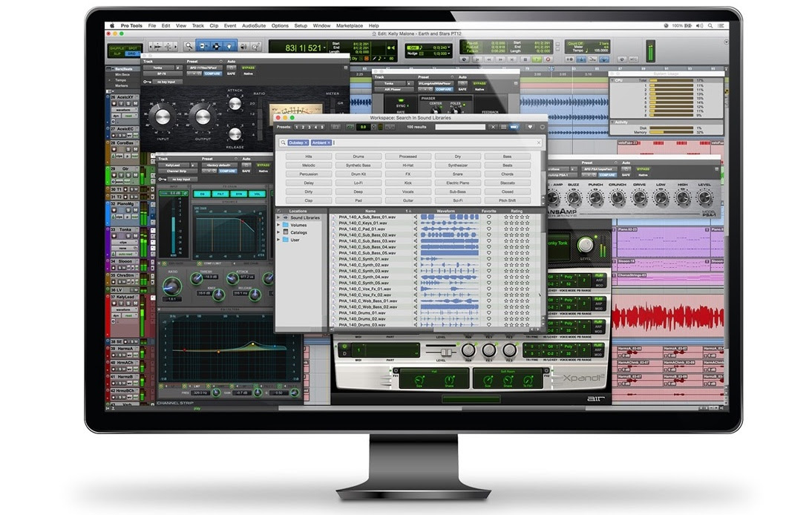
Task: Favorite heart for PHA_140_A_Sub_Bass_01.wav
Action: pyautogui.click(x=489, y=217)
